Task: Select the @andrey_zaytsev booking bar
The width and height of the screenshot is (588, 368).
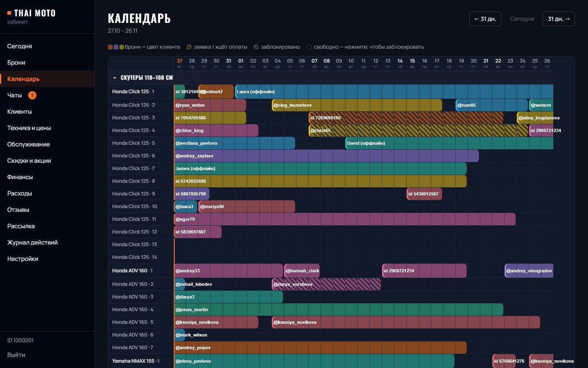Action: click(x=327, y=156)
